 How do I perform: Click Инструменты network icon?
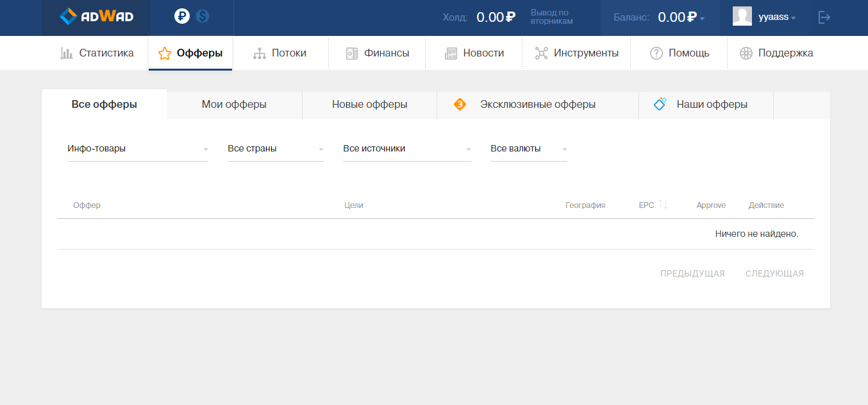click(542, 53)
